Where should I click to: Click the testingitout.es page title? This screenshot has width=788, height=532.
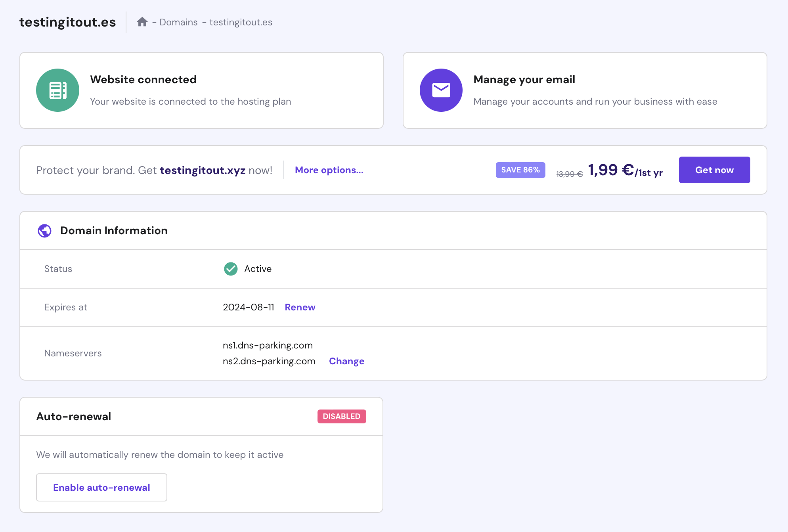(67, 22)
